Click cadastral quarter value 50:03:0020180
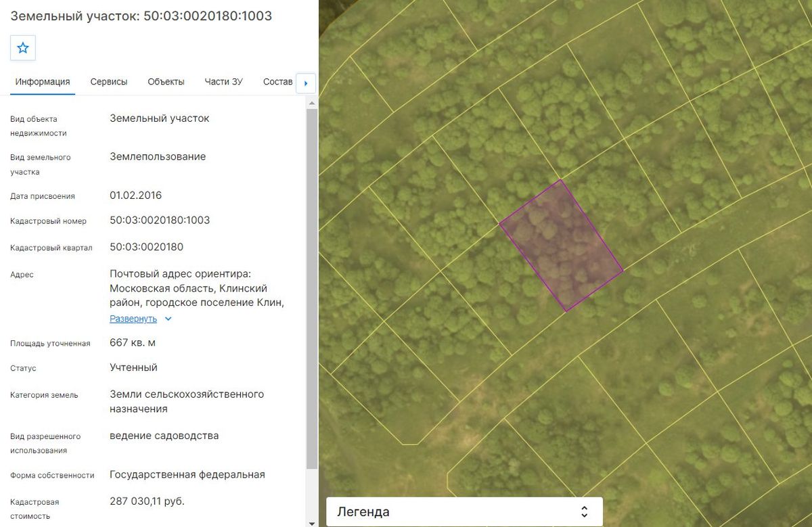 (x=147, y=247)
